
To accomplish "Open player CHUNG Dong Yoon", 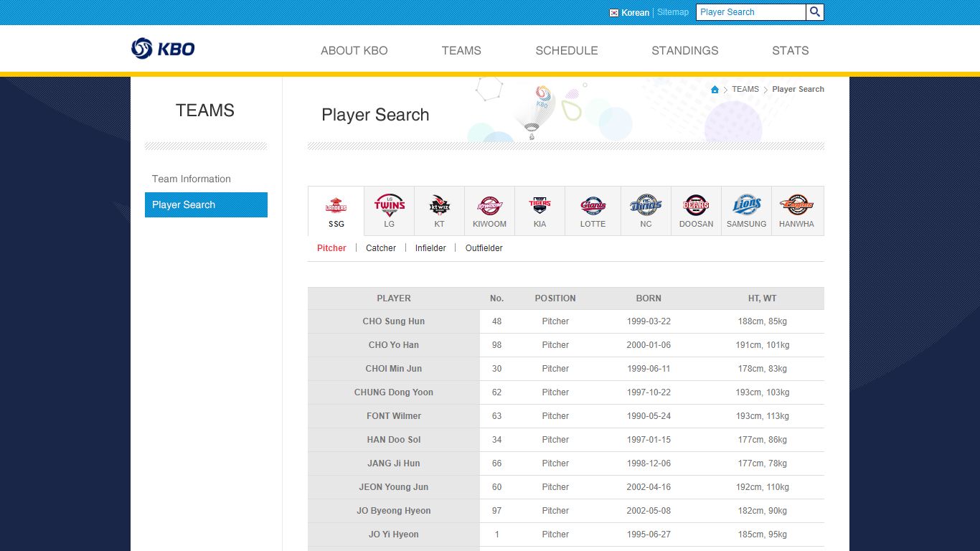I will pos(394,392).
